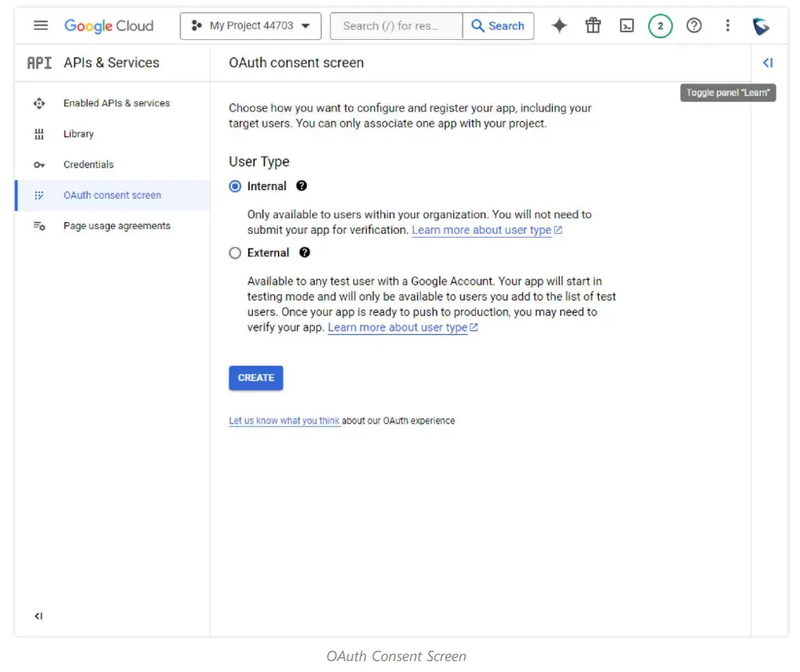Open the three-dot more options menu

[x=727, y=26]
